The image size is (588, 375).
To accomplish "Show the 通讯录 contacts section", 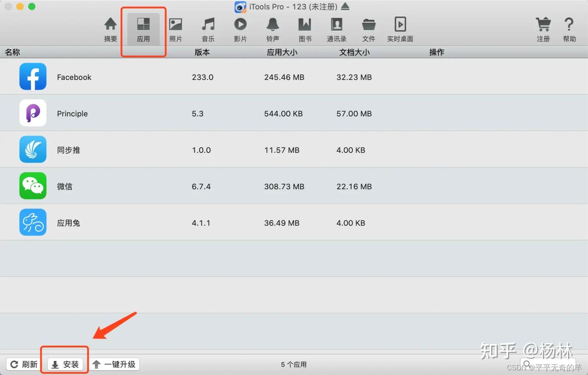I will [336, 29].
